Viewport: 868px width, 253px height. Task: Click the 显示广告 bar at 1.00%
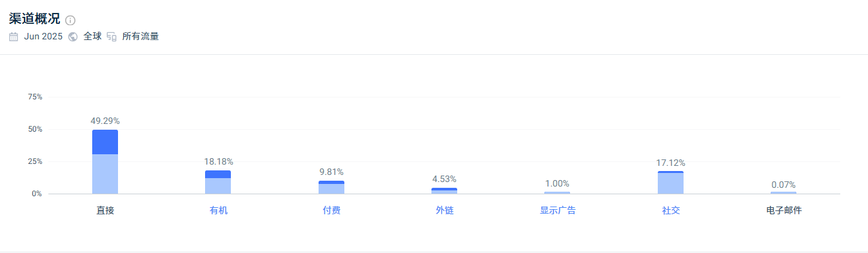click(557, 192)
